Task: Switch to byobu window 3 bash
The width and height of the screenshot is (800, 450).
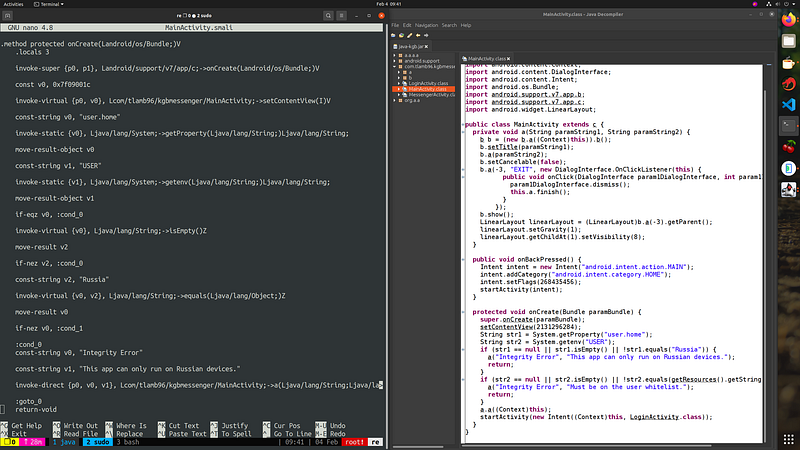Action: [x=127, y=442]
